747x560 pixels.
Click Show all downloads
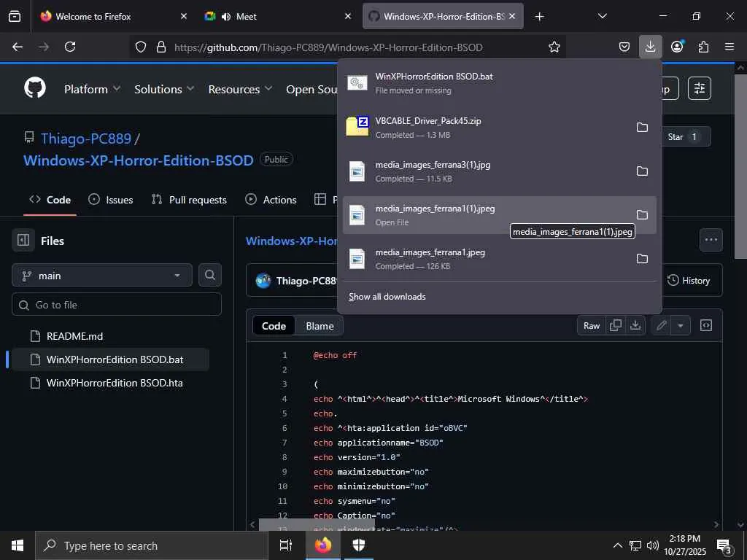387,297
